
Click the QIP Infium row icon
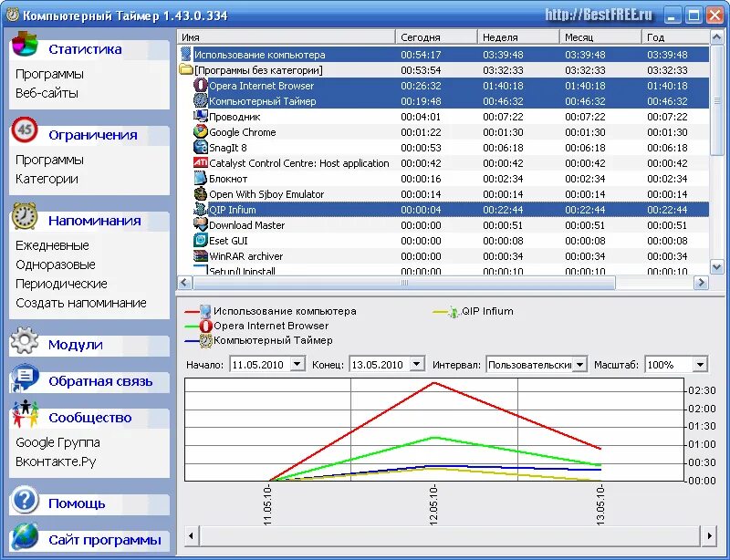[200, 209]
